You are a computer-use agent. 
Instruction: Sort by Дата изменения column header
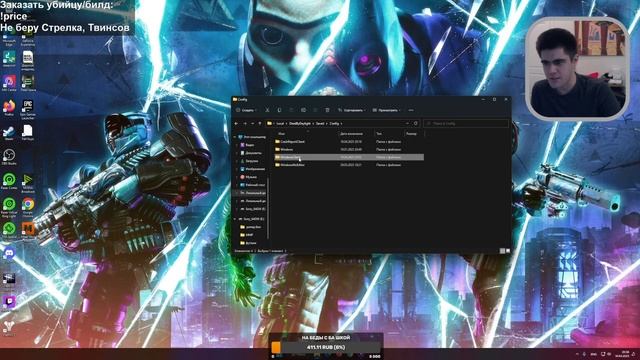[351, 133]
